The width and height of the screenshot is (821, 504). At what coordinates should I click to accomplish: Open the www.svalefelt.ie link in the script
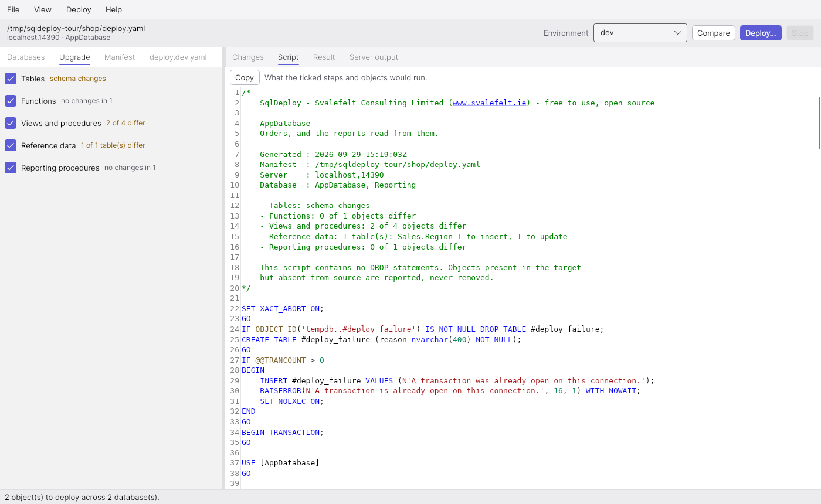(490, 103)
